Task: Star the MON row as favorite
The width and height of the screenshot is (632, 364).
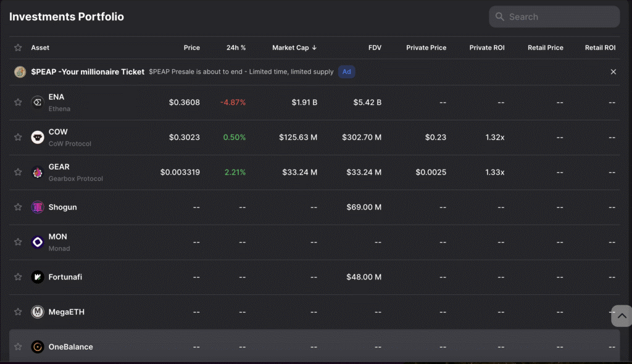Action: (18, 242)
